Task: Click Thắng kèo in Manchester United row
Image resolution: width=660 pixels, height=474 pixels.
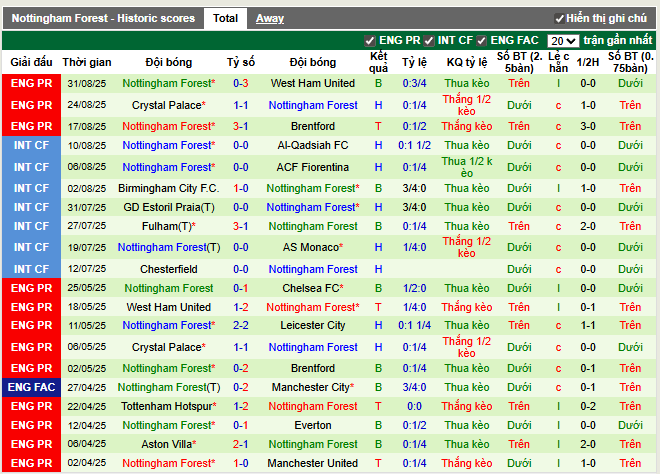Action: pos(467,463)
